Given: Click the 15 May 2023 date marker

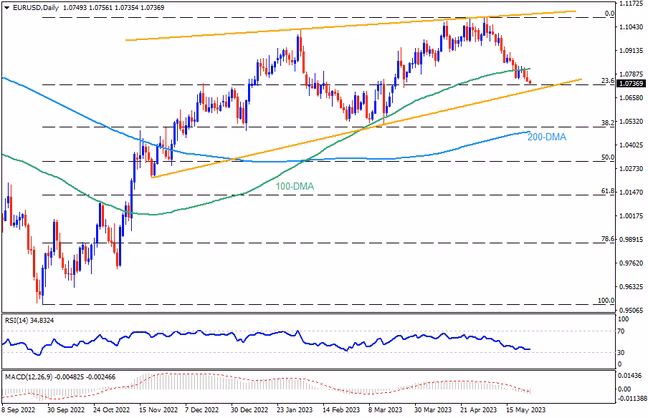Looking at the screenshot, I should click(x=526, y=410).
